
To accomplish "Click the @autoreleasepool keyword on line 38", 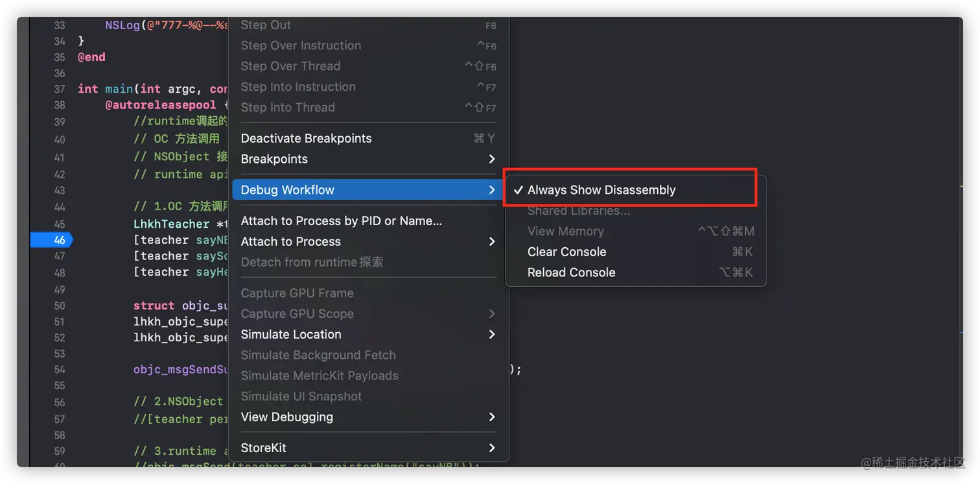I will click(161, 104).
